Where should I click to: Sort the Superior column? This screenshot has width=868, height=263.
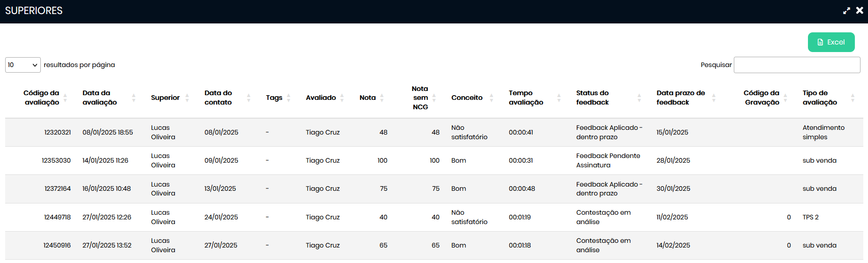click(165, 98)
